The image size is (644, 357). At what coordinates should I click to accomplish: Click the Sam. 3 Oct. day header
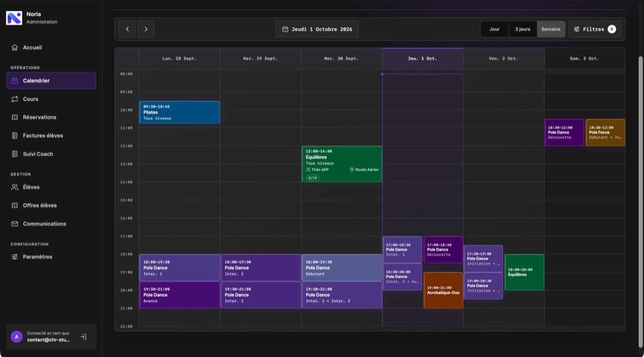[x=584, y=58]
